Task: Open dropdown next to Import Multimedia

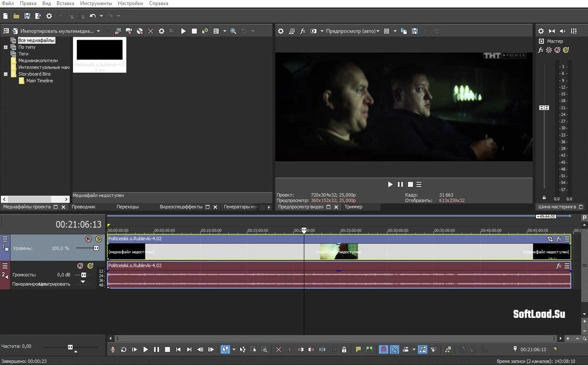Action: 98,31
